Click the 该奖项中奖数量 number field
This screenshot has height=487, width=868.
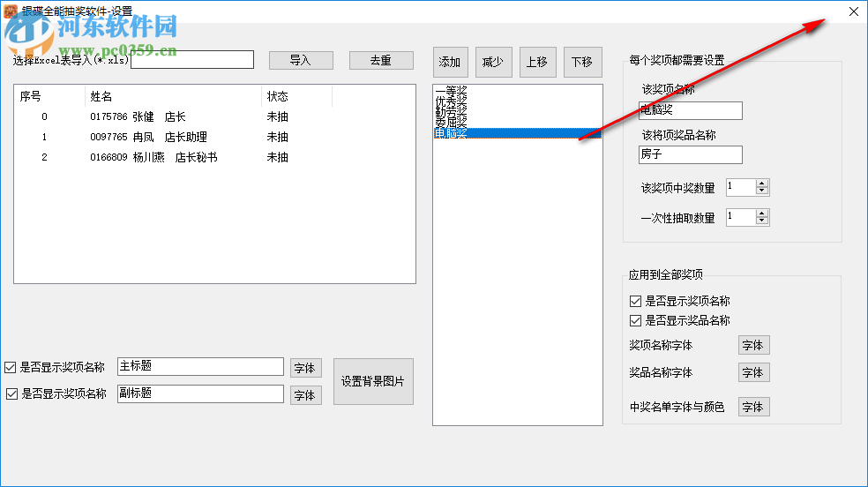point(741,187)
